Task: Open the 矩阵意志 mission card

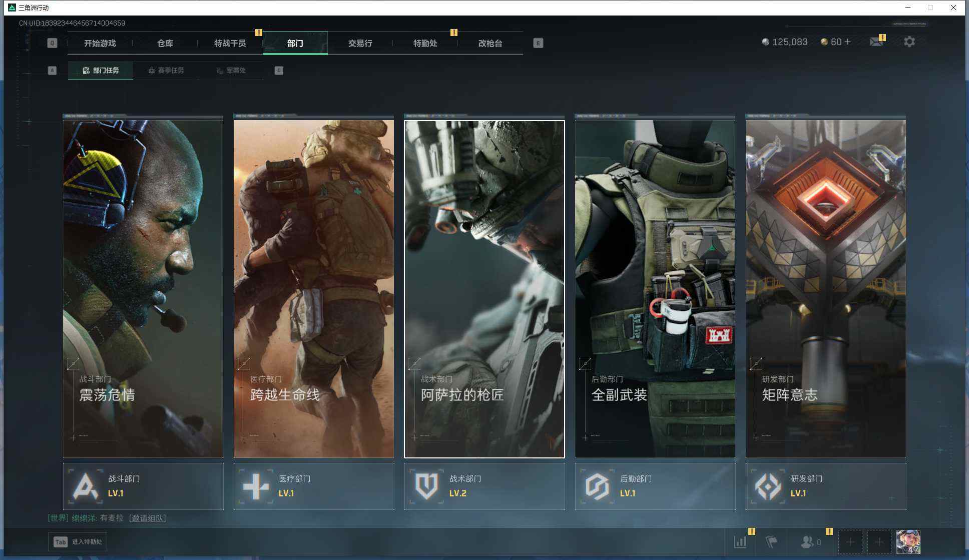Action: point(825,289)
